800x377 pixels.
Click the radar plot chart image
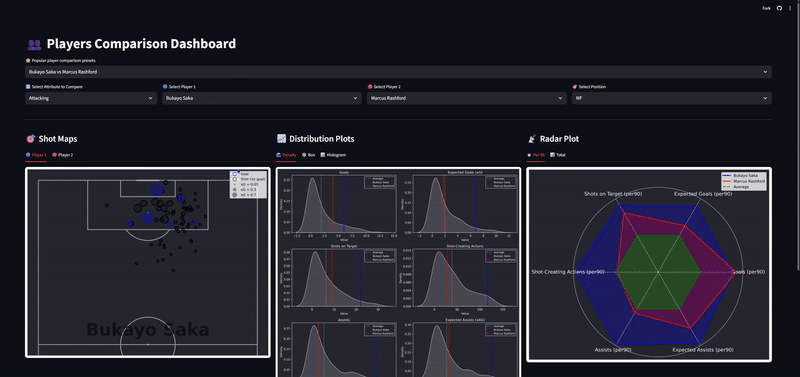coord(649,265)
